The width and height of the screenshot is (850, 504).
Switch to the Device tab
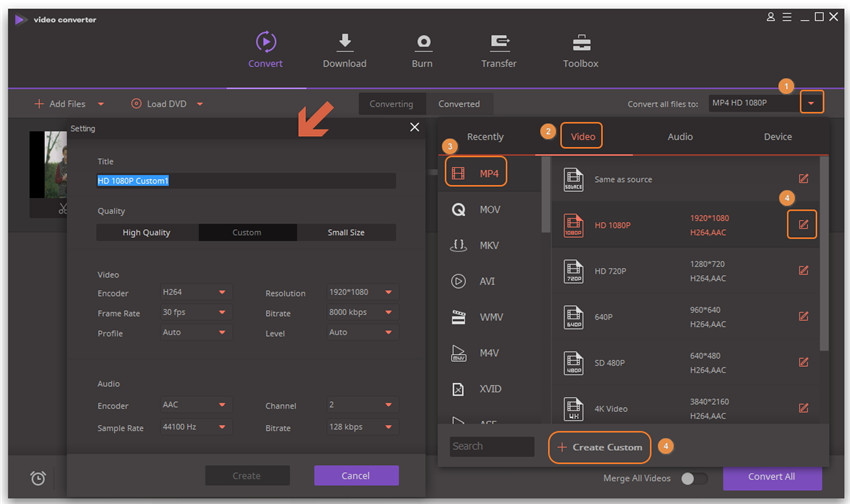pyautogui.click(x=778, y=137)
